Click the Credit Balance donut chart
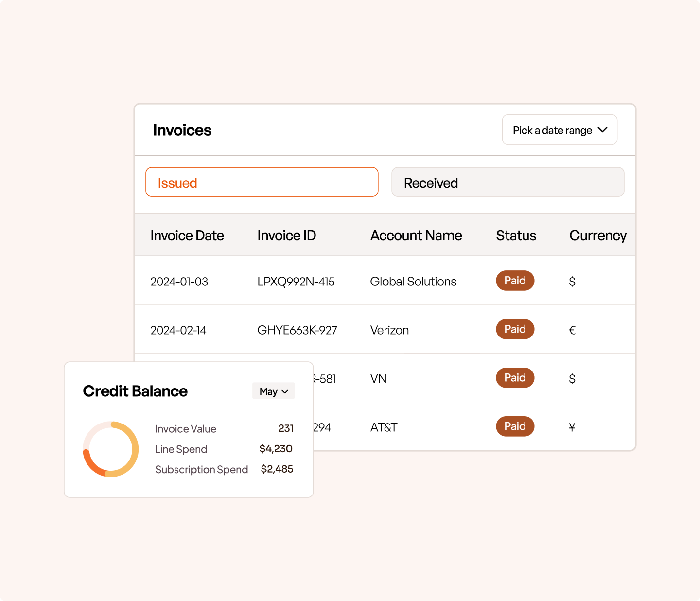 (111, 449)
